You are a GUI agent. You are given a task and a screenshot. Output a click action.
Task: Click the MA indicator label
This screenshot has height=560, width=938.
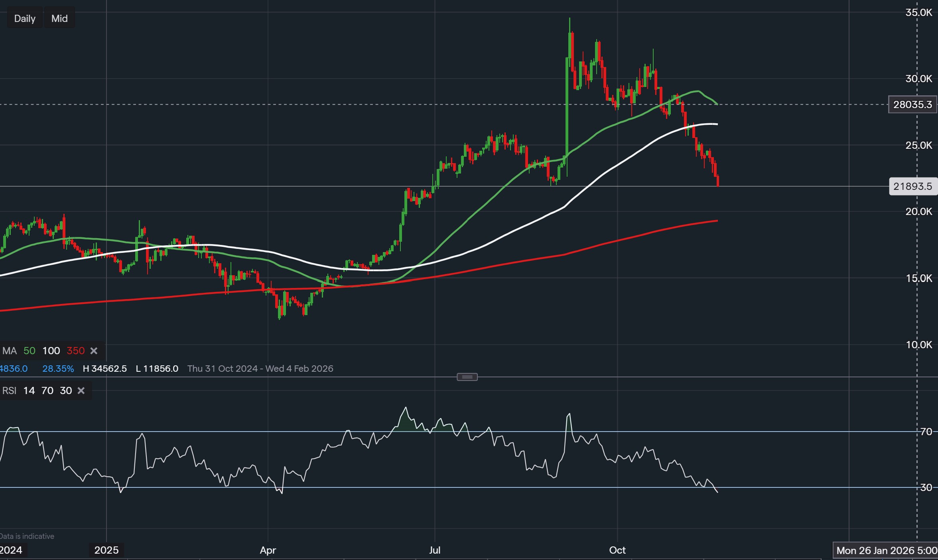(10, 351)
